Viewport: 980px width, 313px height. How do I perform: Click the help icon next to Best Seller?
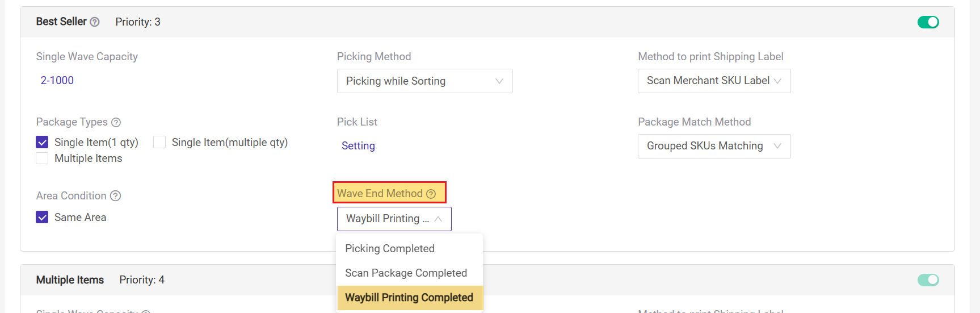[95, 22]
